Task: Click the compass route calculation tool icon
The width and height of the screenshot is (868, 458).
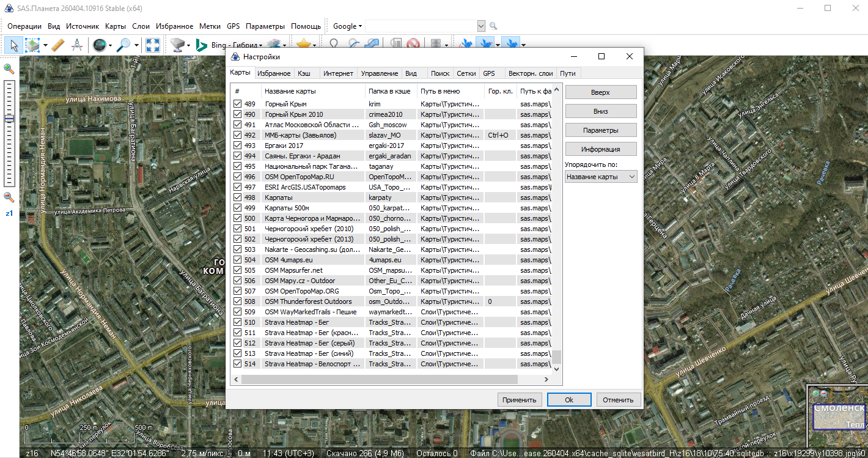Action: tap(77, 45)
